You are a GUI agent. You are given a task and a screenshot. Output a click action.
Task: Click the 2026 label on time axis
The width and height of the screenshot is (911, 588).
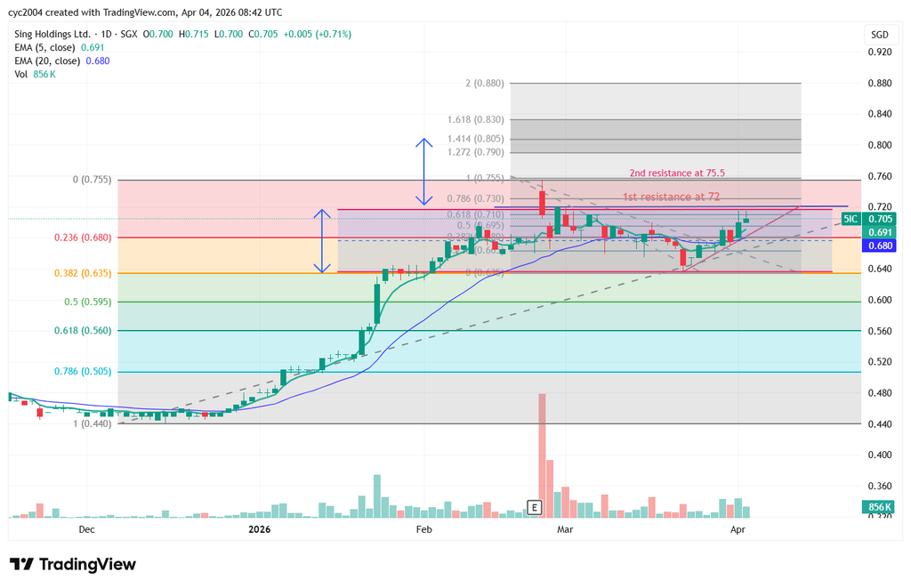click(259, 529)
